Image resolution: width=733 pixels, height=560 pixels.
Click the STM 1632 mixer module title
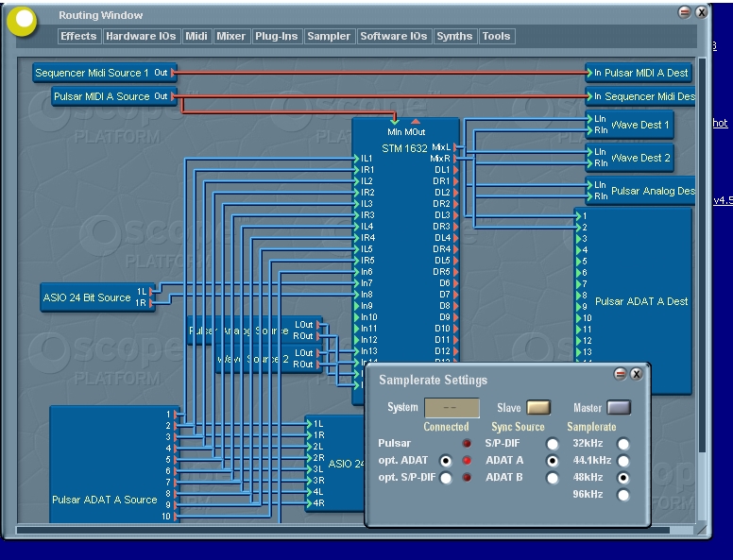404,148
